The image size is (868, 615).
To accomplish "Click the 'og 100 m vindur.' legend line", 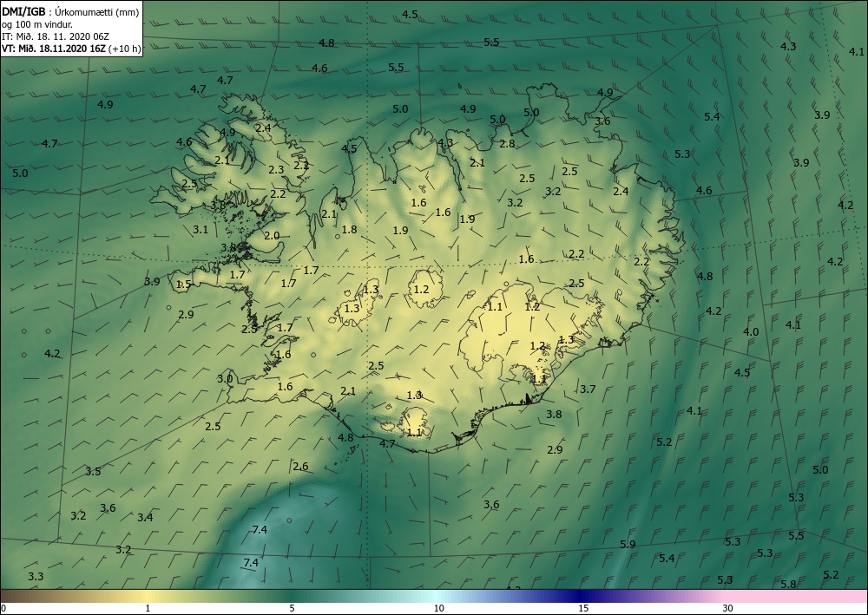I will (37, 24).
